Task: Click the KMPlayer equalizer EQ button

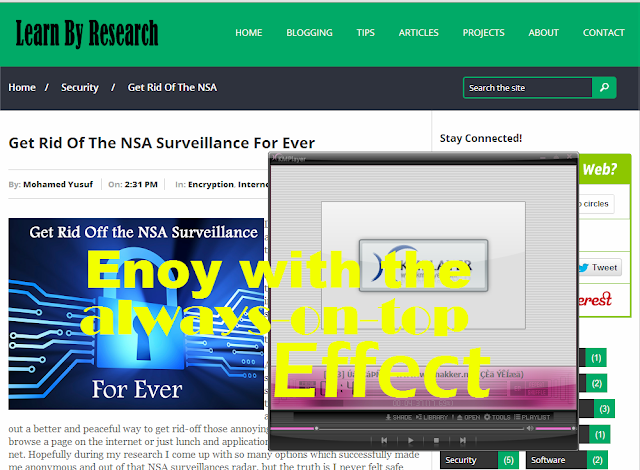Action: (x=518, y=388)
